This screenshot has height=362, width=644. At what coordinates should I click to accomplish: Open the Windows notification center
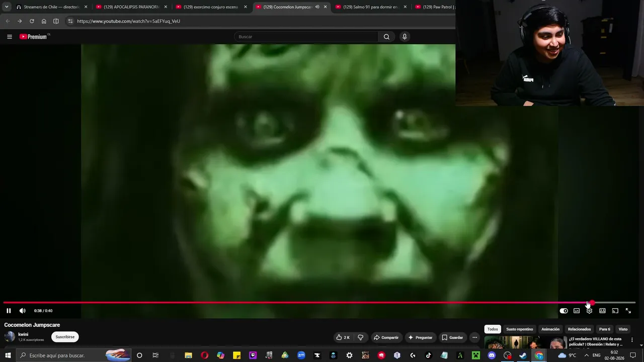633,355
